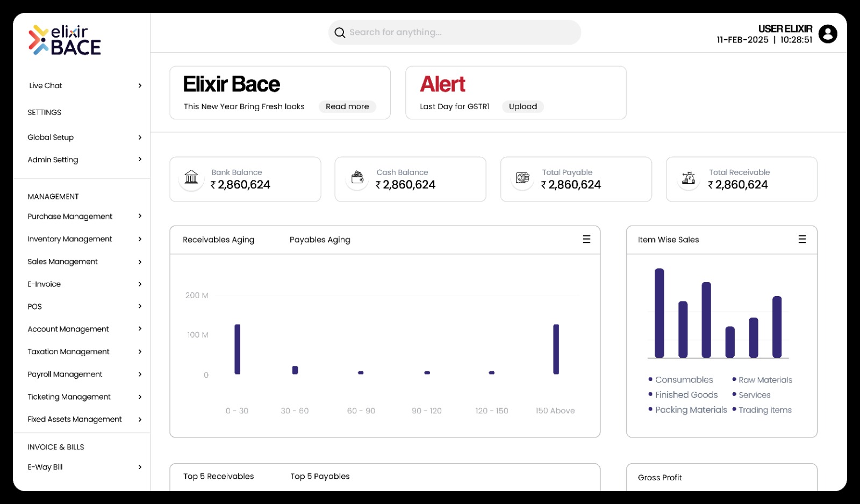
Task: Expand Admin Setting chevron
Action: click(140, 159)
